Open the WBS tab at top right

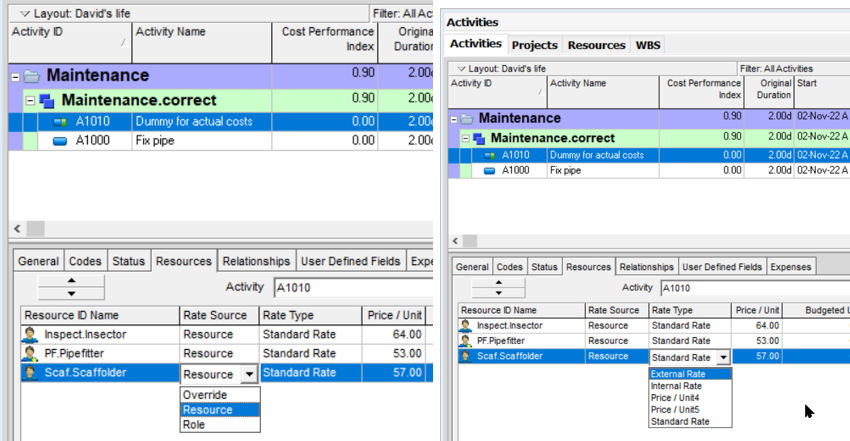click(646, 44)
